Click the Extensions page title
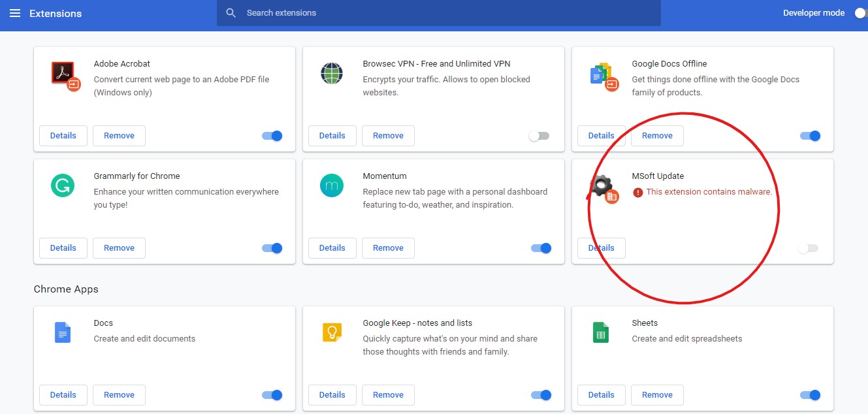 pyautogui.click(x=56, y=13)
